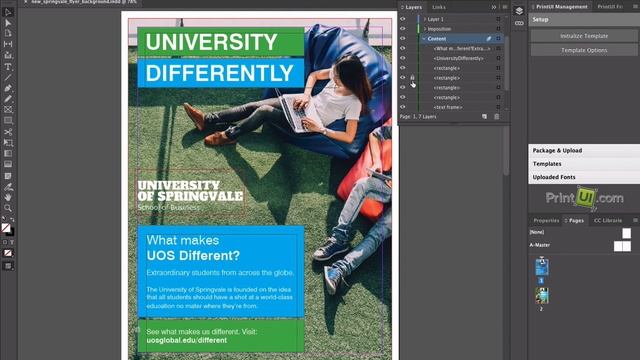Click the Apply None color button
This screenshot has width=640, height=360.
click(x=8, y=253)
